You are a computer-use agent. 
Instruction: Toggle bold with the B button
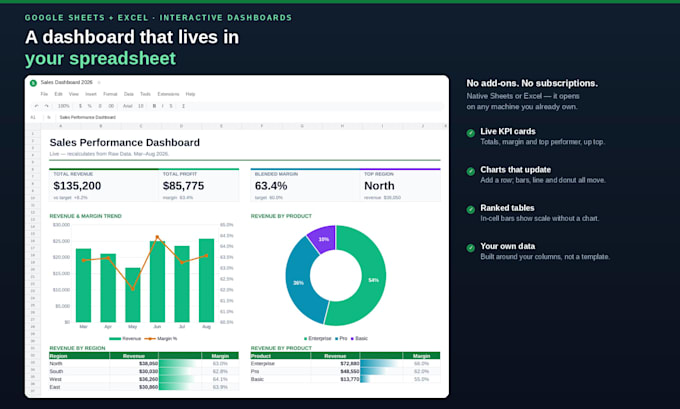pos(154,106)
